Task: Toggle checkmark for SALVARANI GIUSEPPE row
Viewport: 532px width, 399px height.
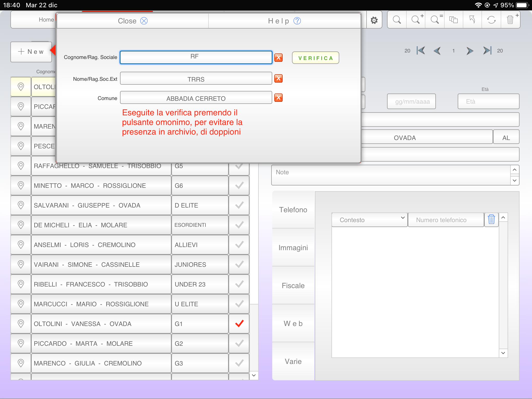Action: point(239,205)
